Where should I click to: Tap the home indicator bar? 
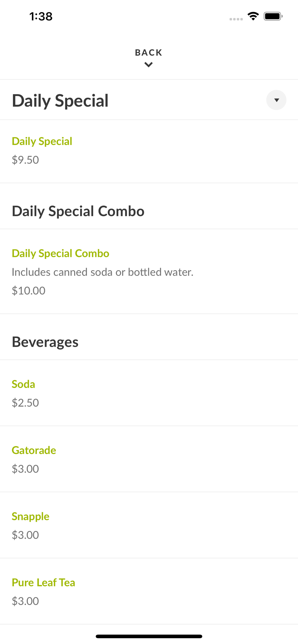(149, 636)
